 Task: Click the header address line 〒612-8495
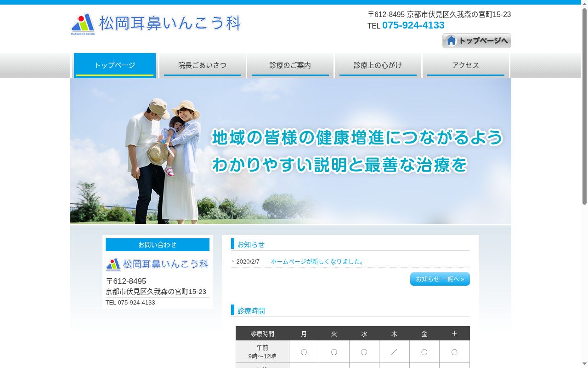pyautogui.click(x=439, y=14)
